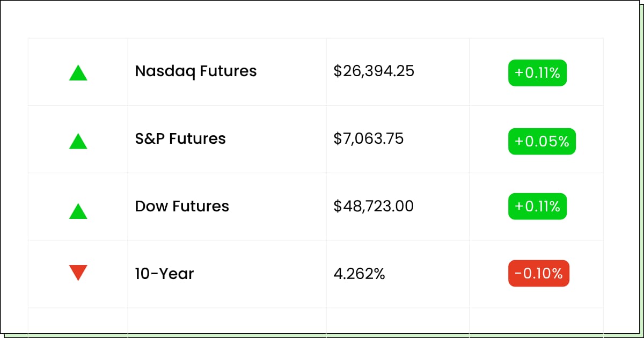644x338 pixels.
Task: Click the red down arrow beside 10-Year
Action: click(78, 273)
